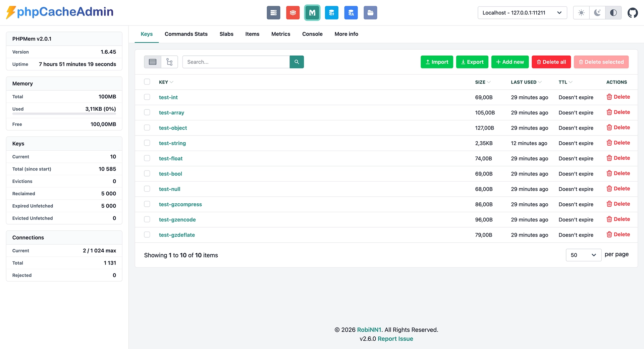The height and width of the screenshot is (349, 644).
Task: Click trash icon for test-null
Action: [x=609, y=189]
